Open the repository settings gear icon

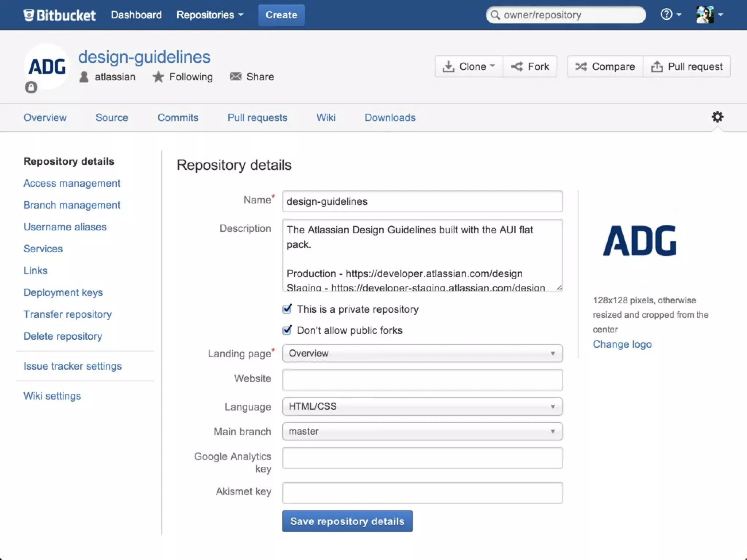(x=717, y=117)
